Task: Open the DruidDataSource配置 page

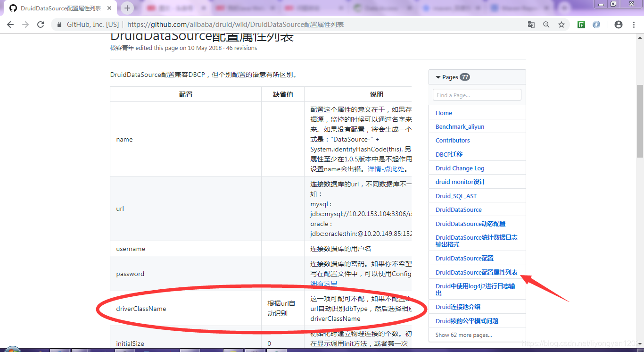Action: 464,258
